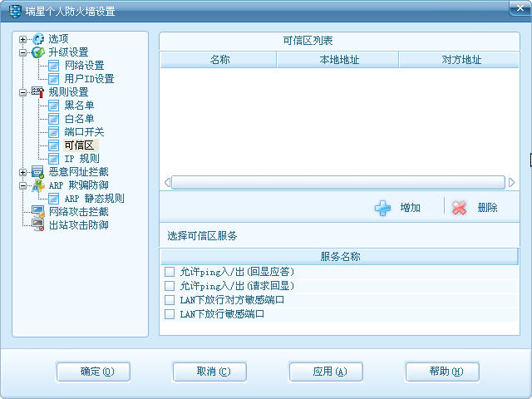This screenshot has width=532, height=399.
Task: Click the gear icon beside 选项
Action: (38, 39)
